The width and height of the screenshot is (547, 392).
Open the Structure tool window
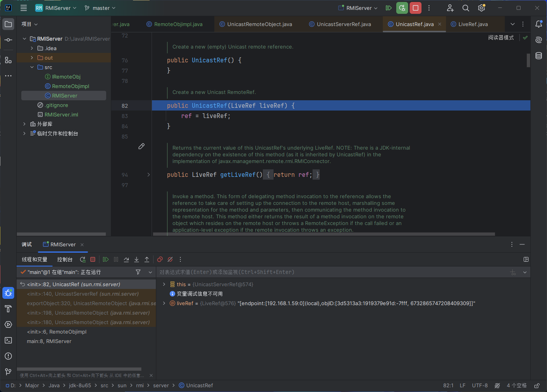[8, 60]
